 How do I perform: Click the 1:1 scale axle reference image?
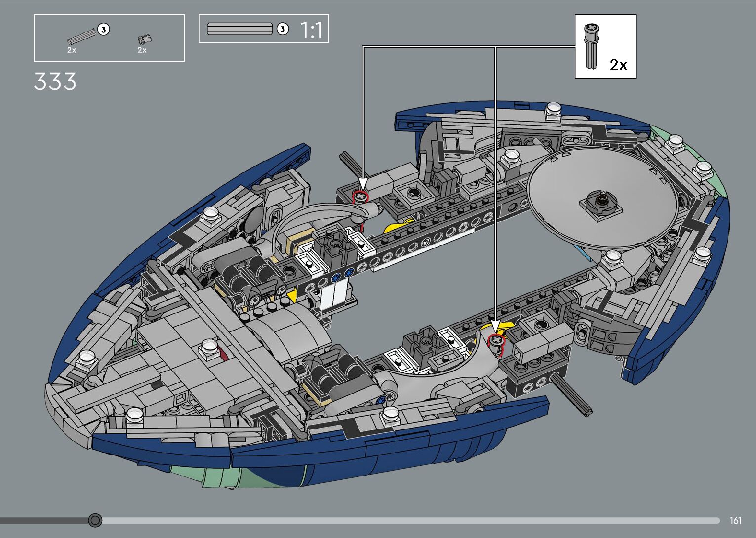point(239,29)
